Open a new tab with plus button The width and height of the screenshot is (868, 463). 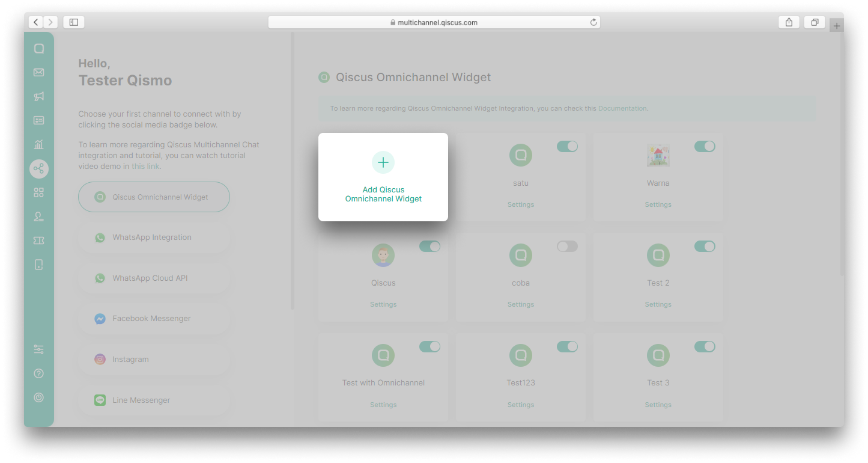[837, 25]
